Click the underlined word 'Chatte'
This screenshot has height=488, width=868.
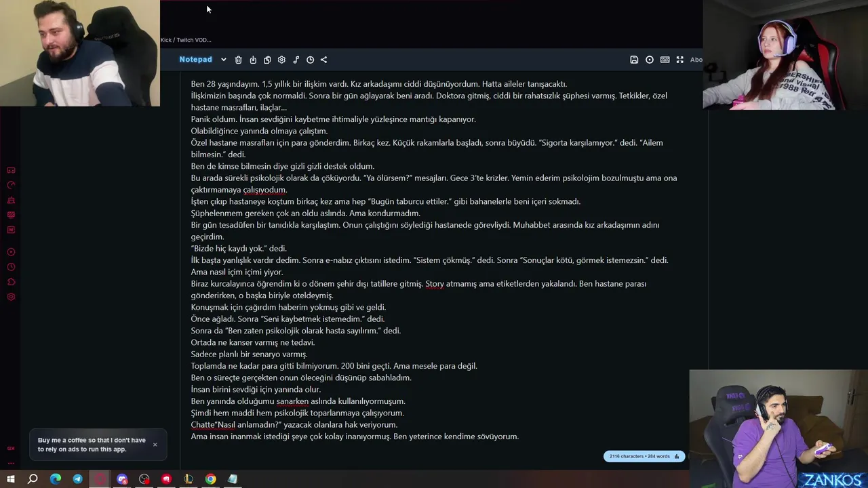202,425
